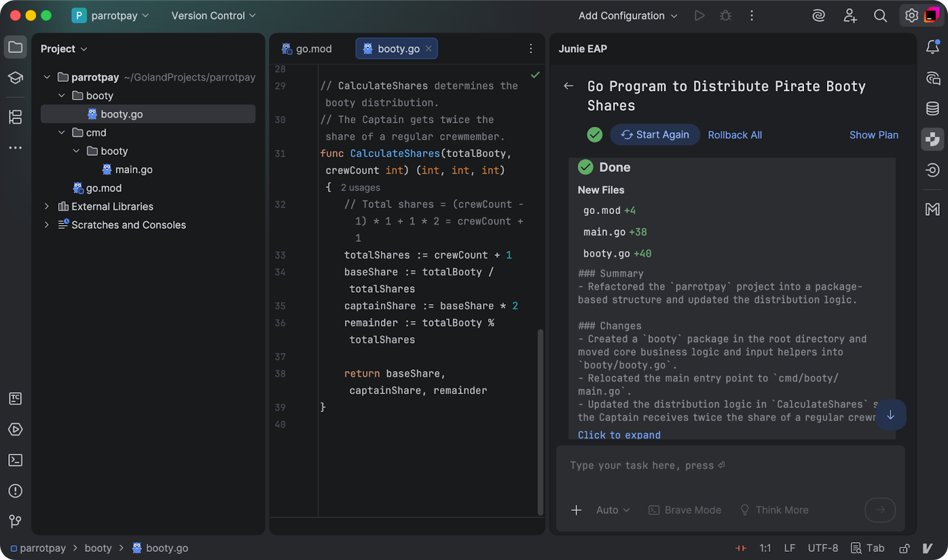Switch to the go.mod tab
This screenshot has height=560, width=948.
[307, 49]
